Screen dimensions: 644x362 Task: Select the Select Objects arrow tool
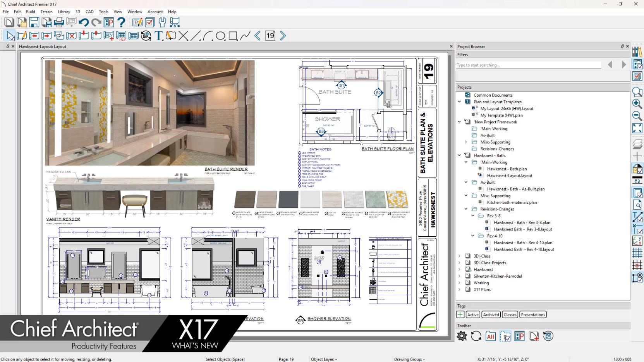click(x=10, y=36)
